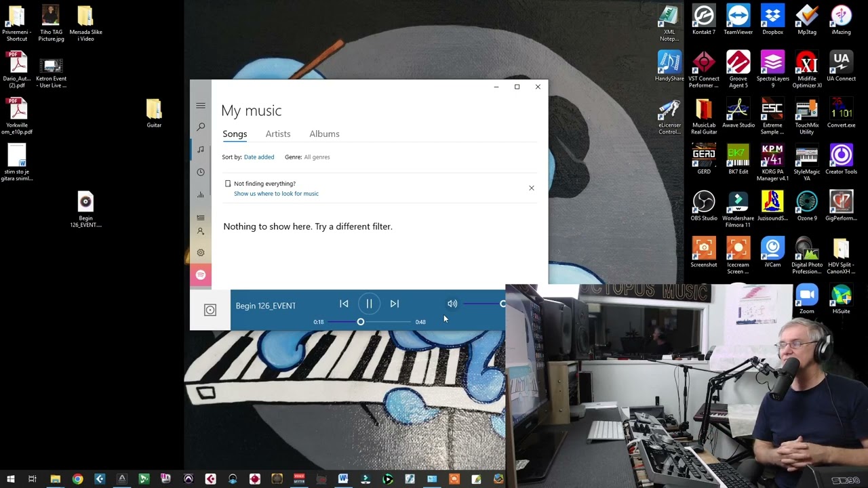Open the hamburger menu in Groove Music

(201, 106)
